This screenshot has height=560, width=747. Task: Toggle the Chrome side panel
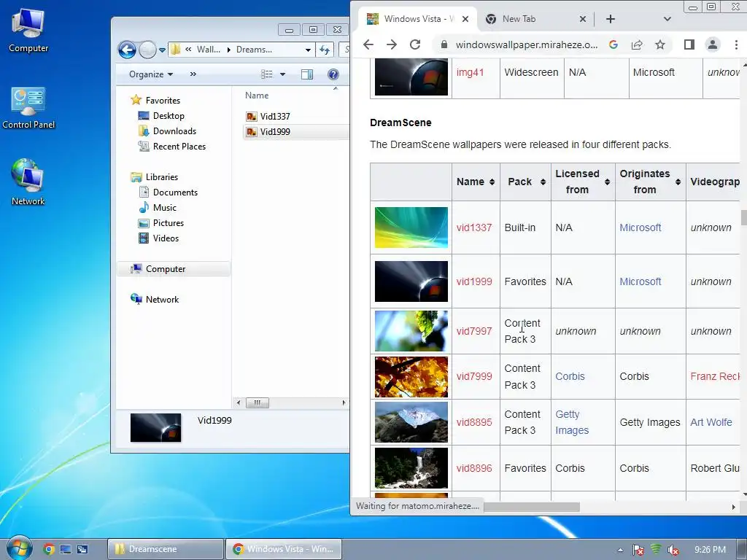[x=689, y=44]
